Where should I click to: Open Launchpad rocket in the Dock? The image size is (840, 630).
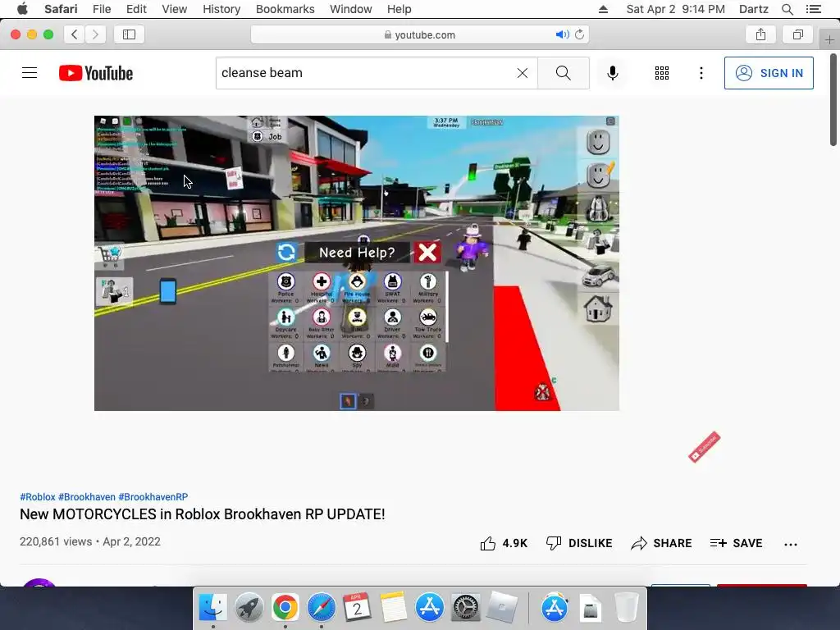[x=249, y=608]
